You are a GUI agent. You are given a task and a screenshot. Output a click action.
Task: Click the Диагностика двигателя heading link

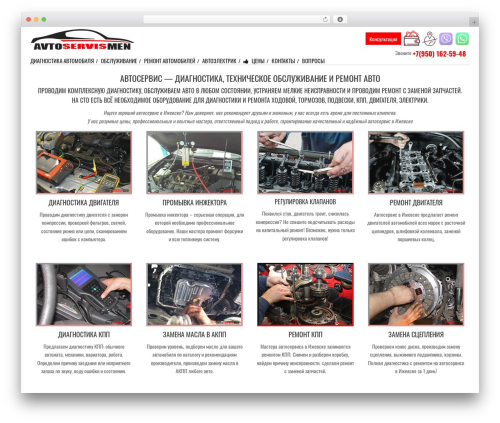click(x=84, y=203)
